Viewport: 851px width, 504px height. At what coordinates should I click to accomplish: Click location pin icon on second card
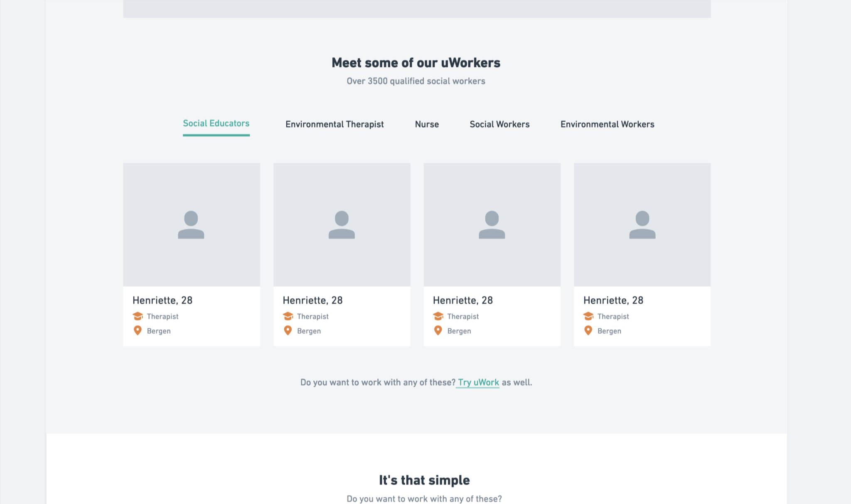[x=288, y=331]
